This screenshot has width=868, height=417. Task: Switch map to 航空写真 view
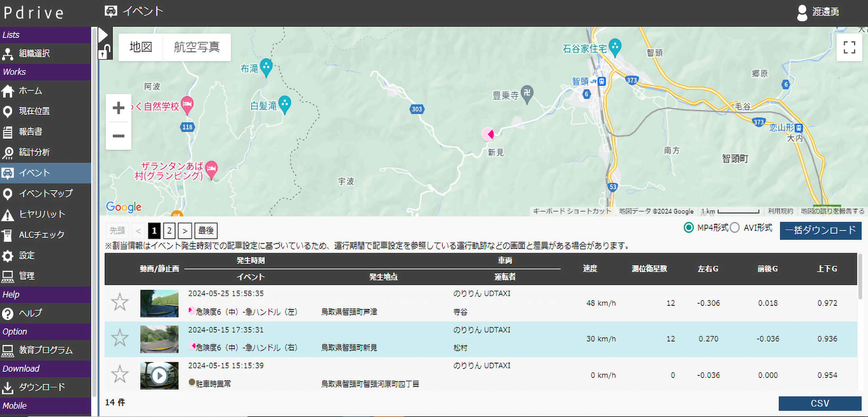197,47
